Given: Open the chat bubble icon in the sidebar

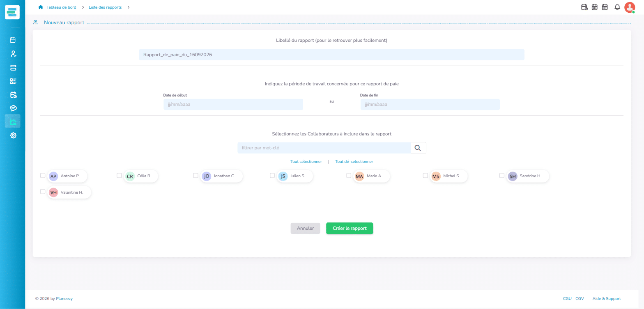Looking at the screenshot, I should (x=13, y=108).
